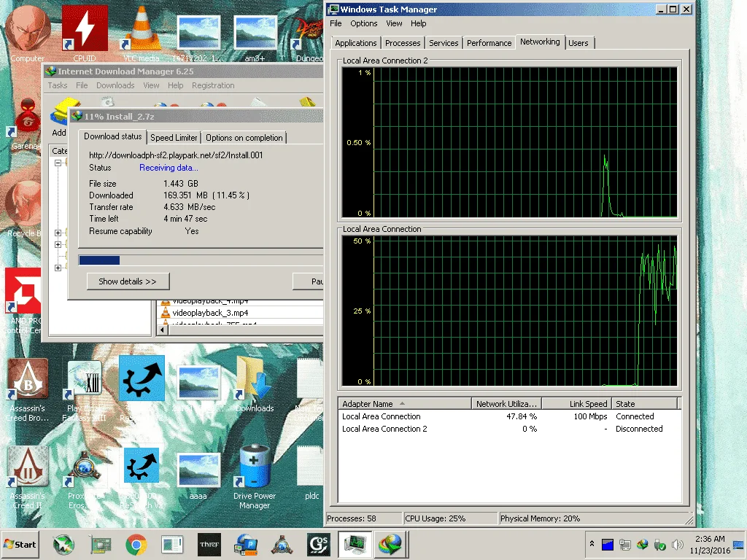Click the Task Manager taskbar button
The height and width of the screenshot is (560, 747).
[355, 544]
